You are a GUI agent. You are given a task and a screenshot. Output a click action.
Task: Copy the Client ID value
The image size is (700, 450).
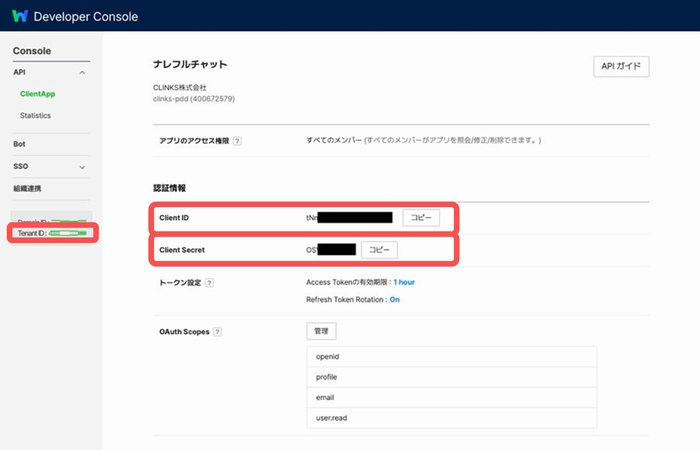pyautogui.click(x=421, y=217)
